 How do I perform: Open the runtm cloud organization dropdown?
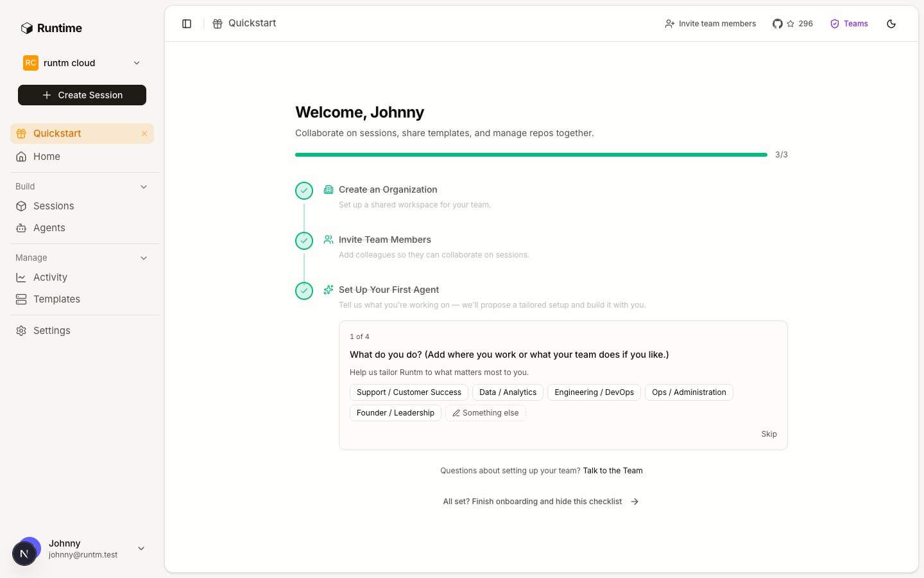82,63
